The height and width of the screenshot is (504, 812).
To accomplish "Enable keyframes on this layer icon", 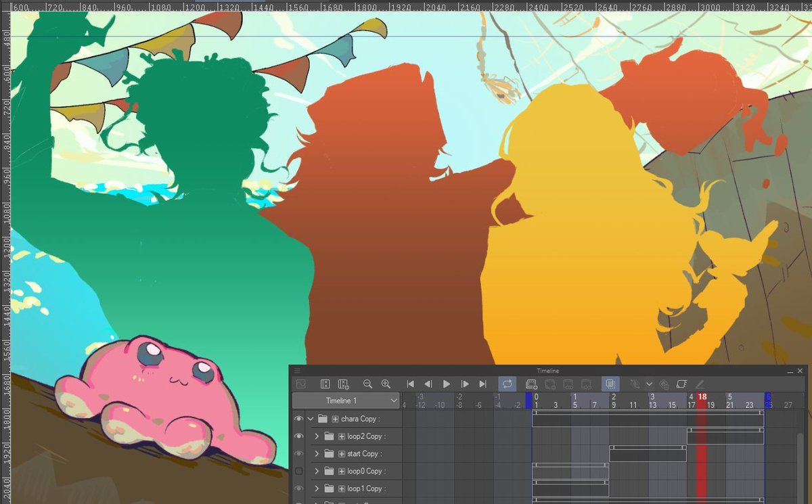I will pos(635,384).
